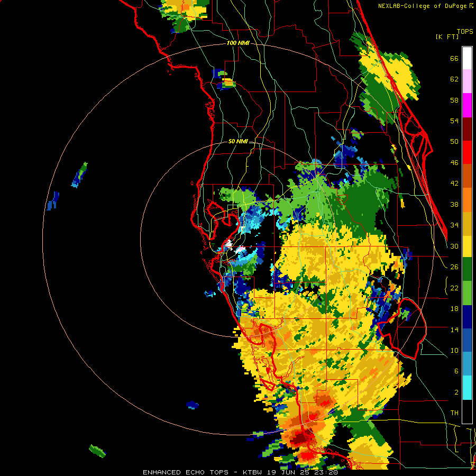This screenshot has height=476, width=476.
Task: Click the white swatch in the tops legend
Action: pyautogui.click(x=467, y=58)
